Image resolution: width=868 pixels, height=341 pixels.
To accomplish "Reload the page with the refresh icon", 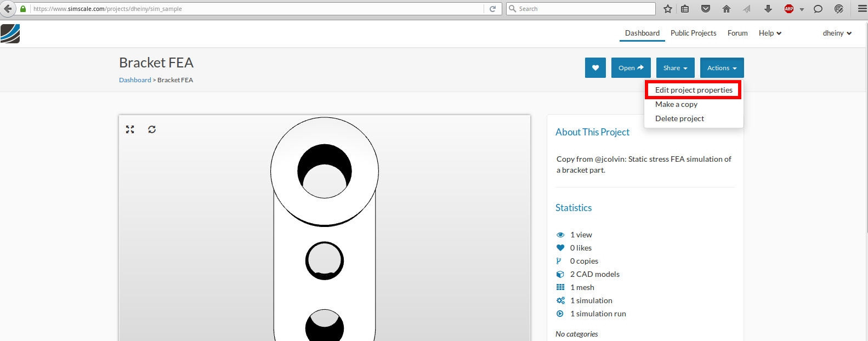I will pos(492,9).
